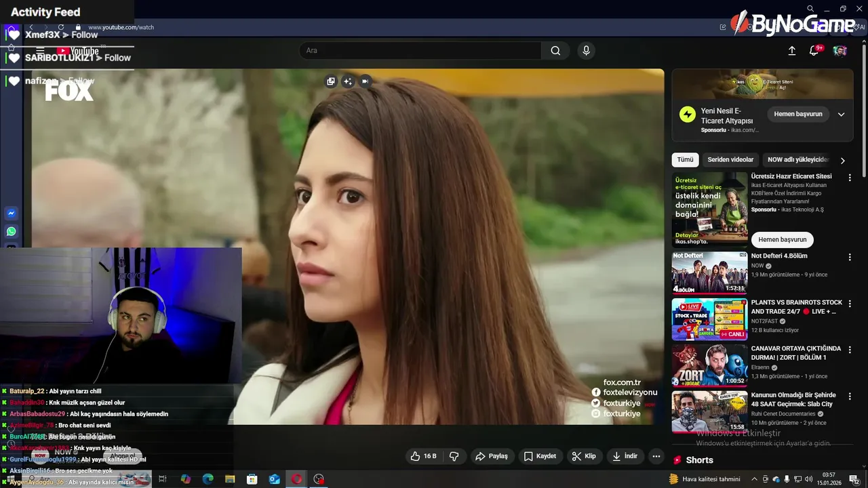868x488 pixels.
Task: Like the video (16 B)
Action: [x=424, y=456]
